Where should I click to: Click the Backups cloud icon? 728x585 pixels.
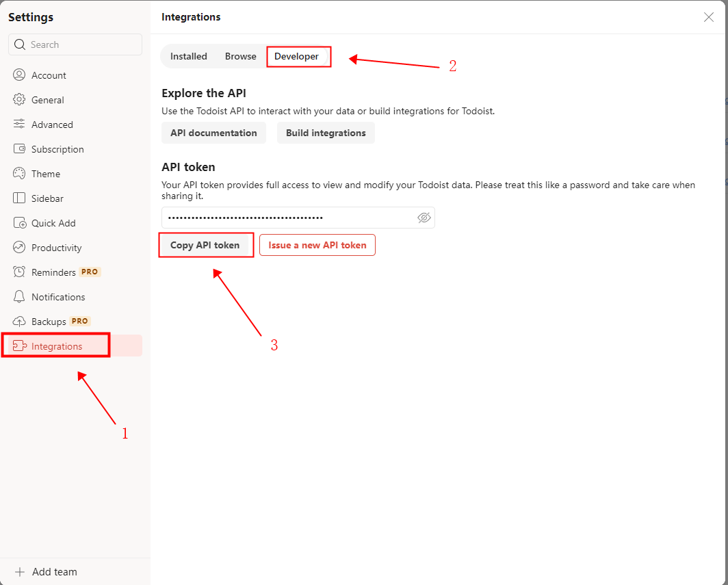(x=19, y=322)
